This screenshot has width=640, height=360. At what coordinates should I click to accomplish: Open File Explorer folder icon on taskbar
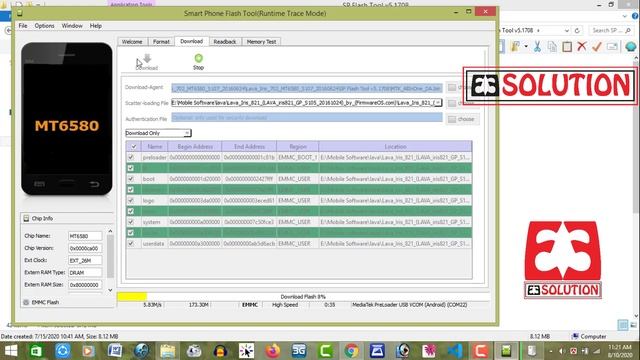point(168,351)
